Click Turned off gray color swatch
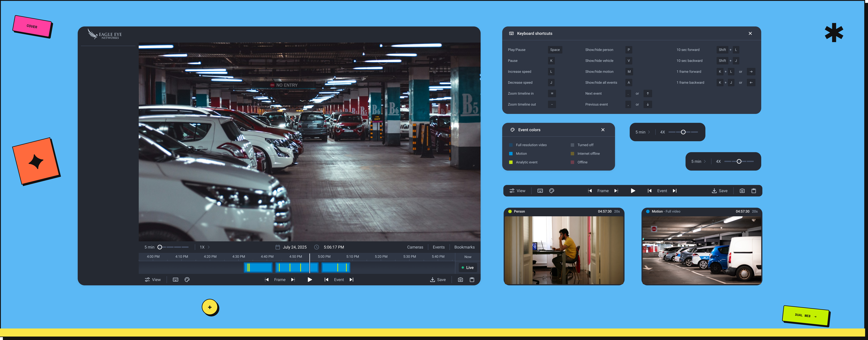868x340 pixels. point(572,145)
